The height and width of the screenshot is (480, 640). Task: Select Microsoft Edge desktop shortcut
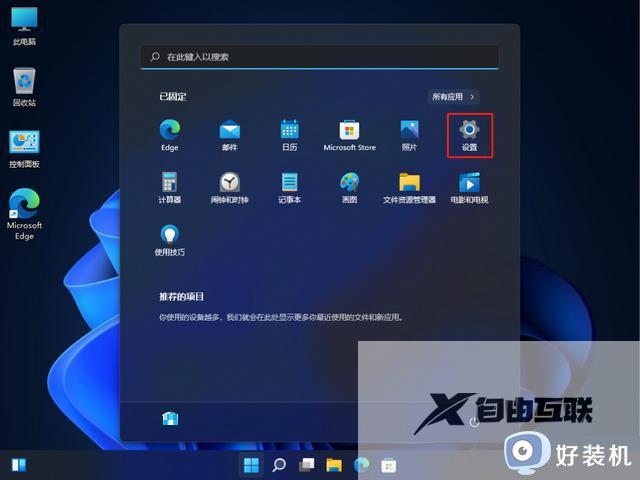24,214
